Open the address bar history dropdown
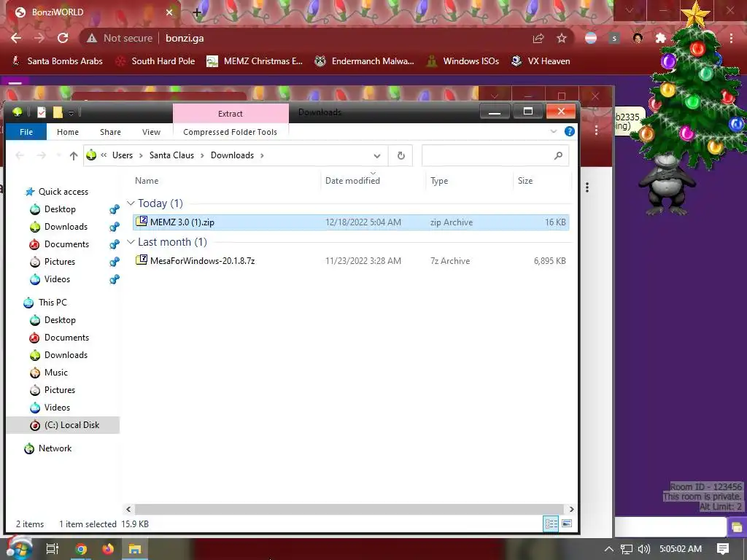This screenshot has height=560, width=747. click(377, 156)
